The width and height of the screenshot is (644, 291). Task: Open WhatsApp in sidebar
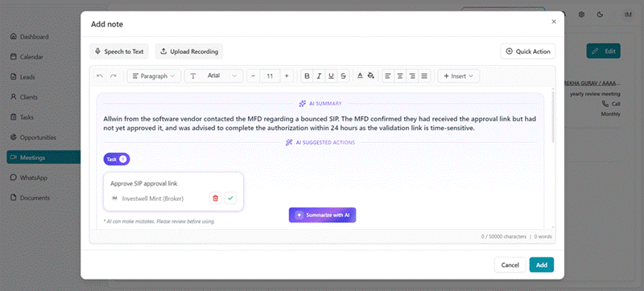34,178
